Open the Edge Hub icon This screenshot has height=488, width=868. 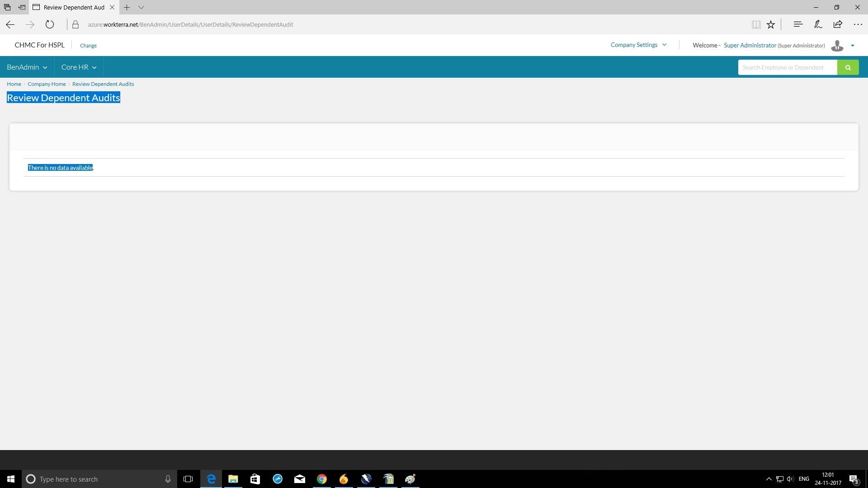pos(798,24)
